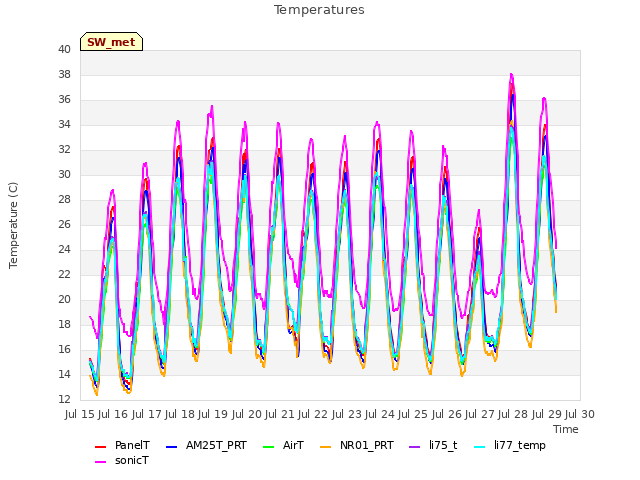
Task: Click the 24 y-axis tick value
Action: click(x=64, y=249)
